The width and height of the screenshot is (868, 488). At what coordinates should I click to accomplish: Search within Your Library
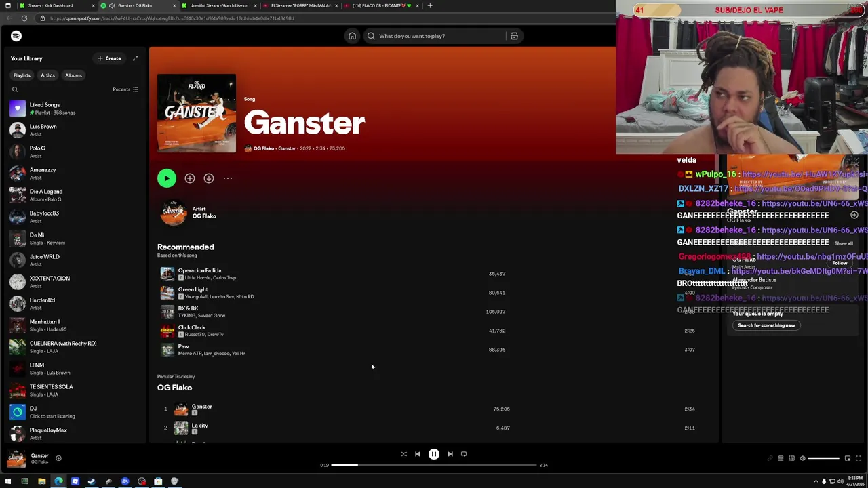point(15,89)
